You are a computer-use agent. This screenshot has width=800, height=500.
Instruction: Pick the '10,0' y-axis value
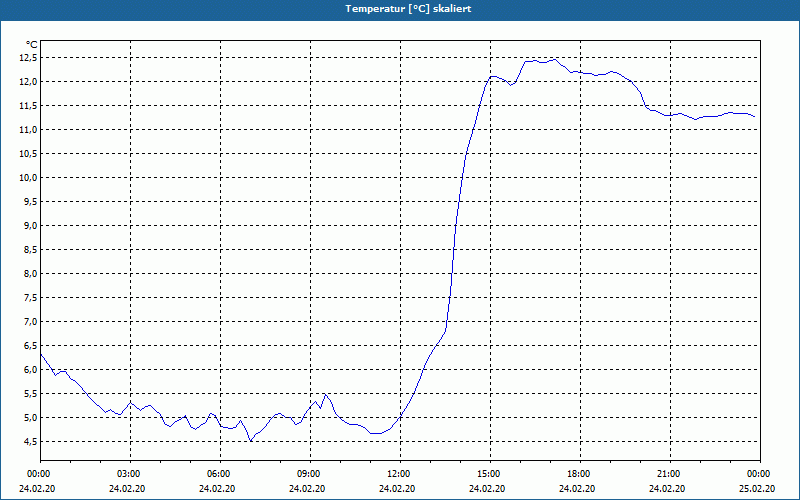[x=28, y=178]
